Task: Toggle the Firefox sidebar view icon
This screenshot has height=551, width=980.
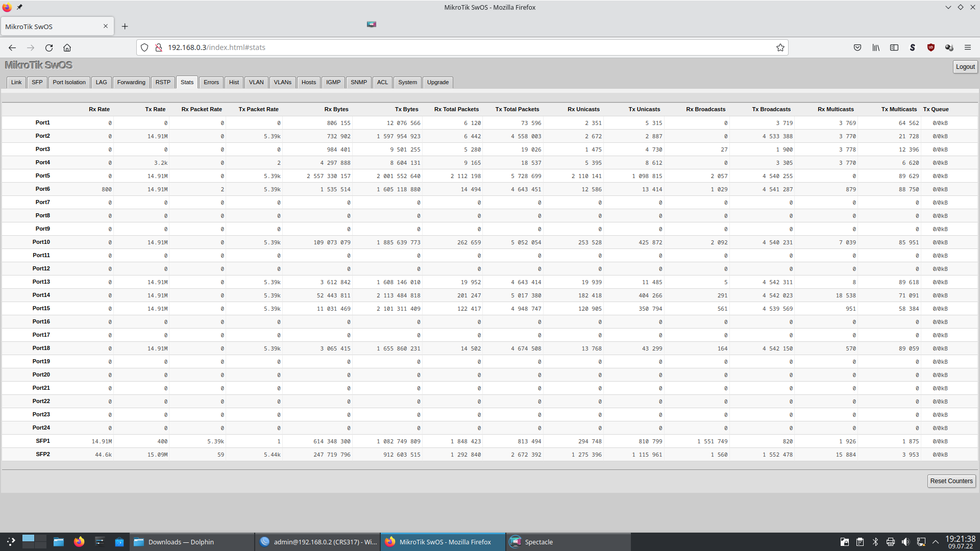Action: [x=894, y=47]
